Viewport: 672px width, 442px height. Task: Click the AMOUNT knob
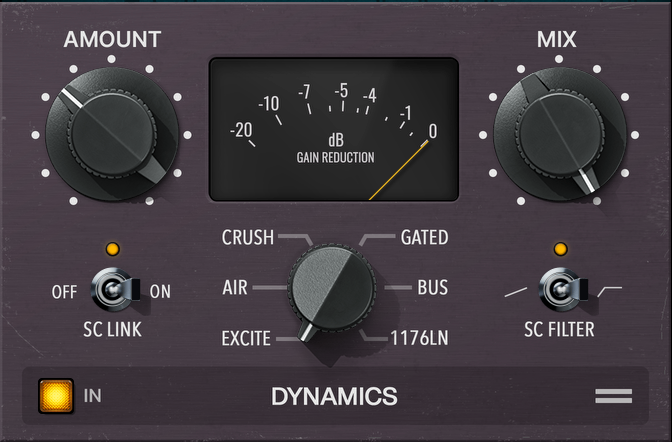click(x=112, y=134)
